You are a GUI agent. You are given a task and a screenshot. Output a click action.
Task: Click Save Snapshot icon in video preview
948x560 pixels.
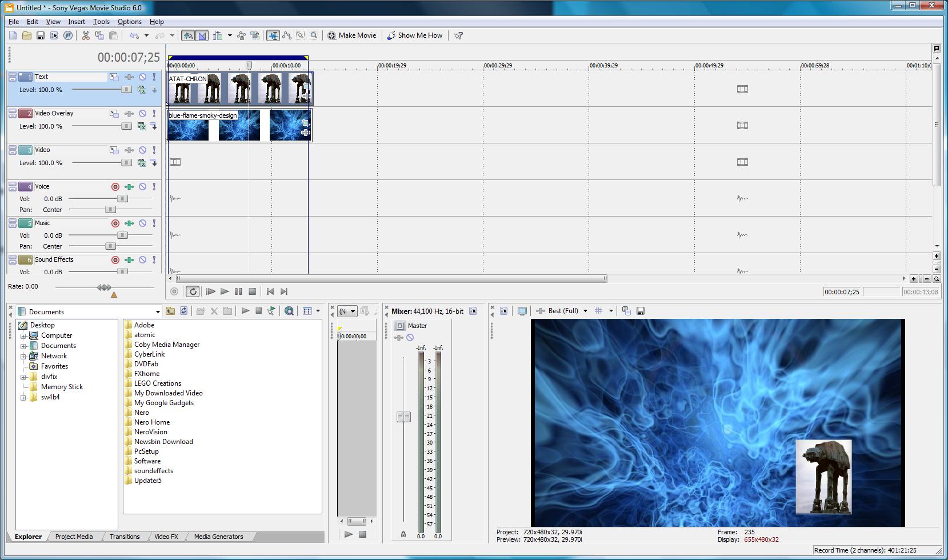(641, 311)
